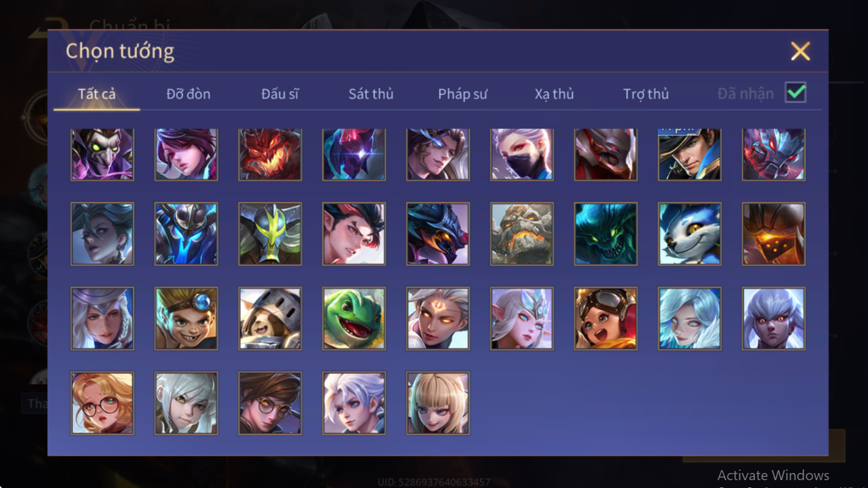Pick the stone golem hero portrait

(522, 234)
